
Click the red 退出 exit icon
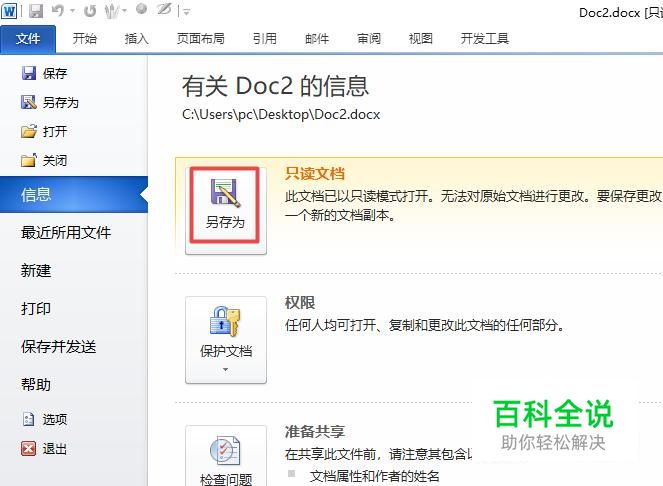28,448
